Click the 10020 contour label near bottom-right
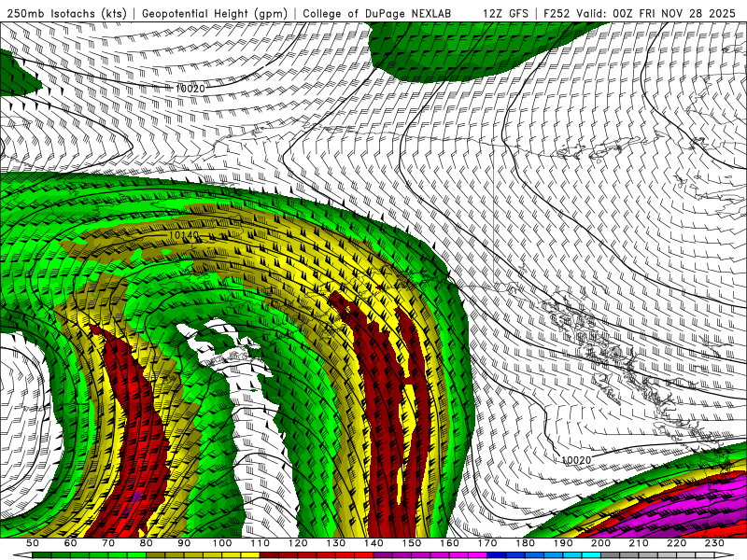This screenshot has height=560, width=747. (576, 460)
